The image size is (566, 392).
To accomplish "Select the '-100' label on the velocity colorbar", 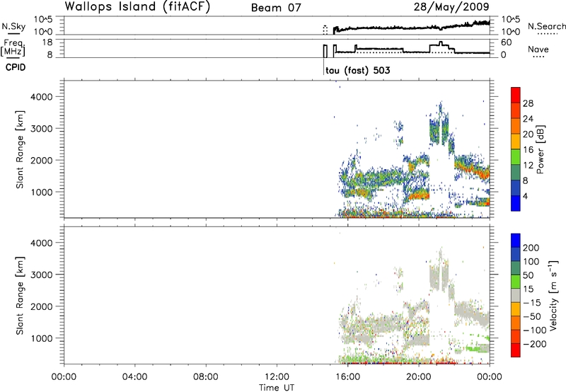I will [x=534, y=330].
